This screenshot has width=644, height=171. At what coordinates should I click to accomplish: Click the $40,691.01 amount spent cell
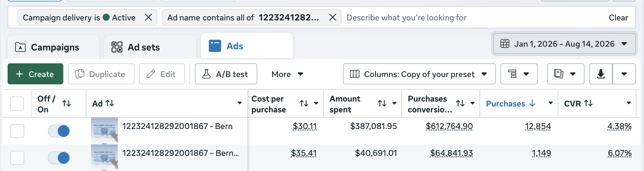tap(376, 153)
